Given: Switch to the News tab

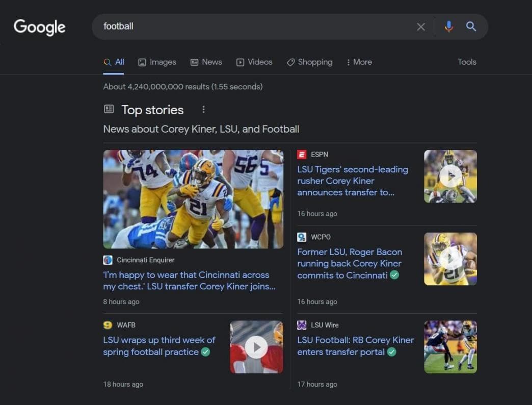Looking at the screenshot, I should coord(206,62).
